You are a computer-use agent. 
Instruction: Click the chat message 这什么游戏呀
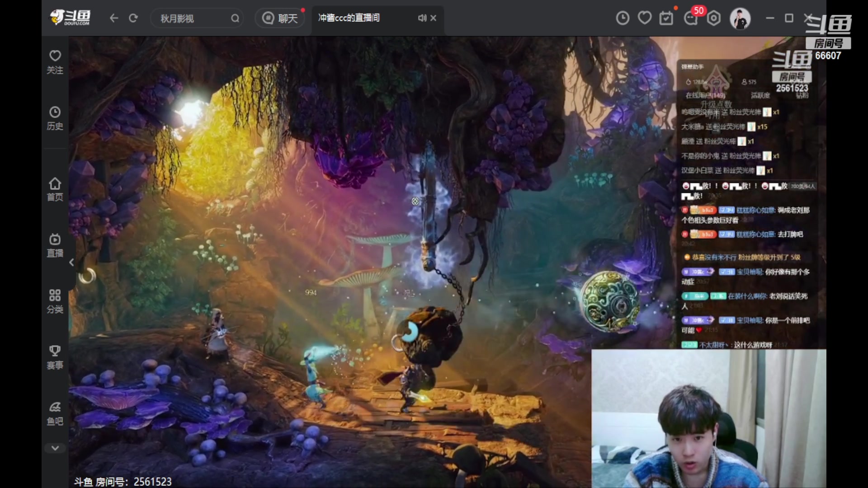point(753,345)
